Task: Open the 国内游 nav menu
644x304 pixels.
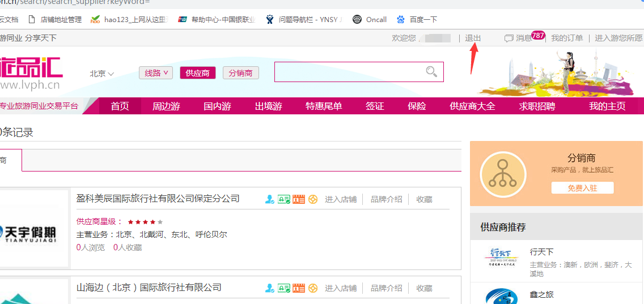Action: 217,106
